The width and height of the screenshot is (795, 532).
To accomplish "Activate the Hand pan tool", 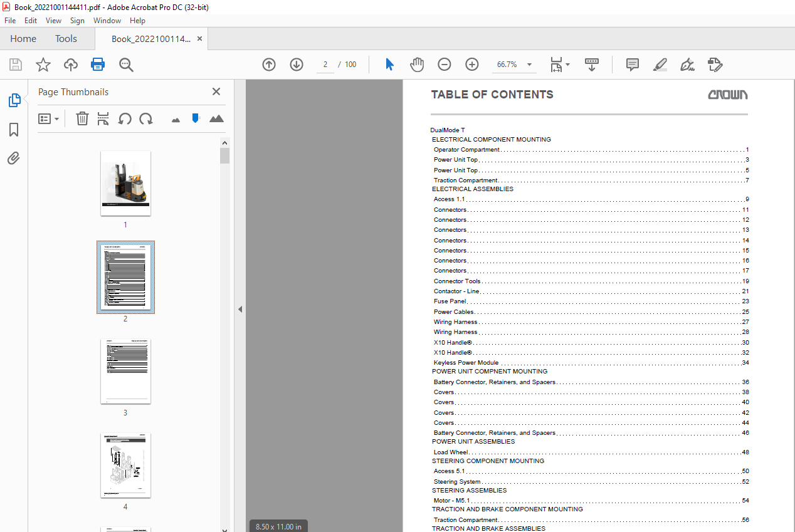I will click(417, 65).
